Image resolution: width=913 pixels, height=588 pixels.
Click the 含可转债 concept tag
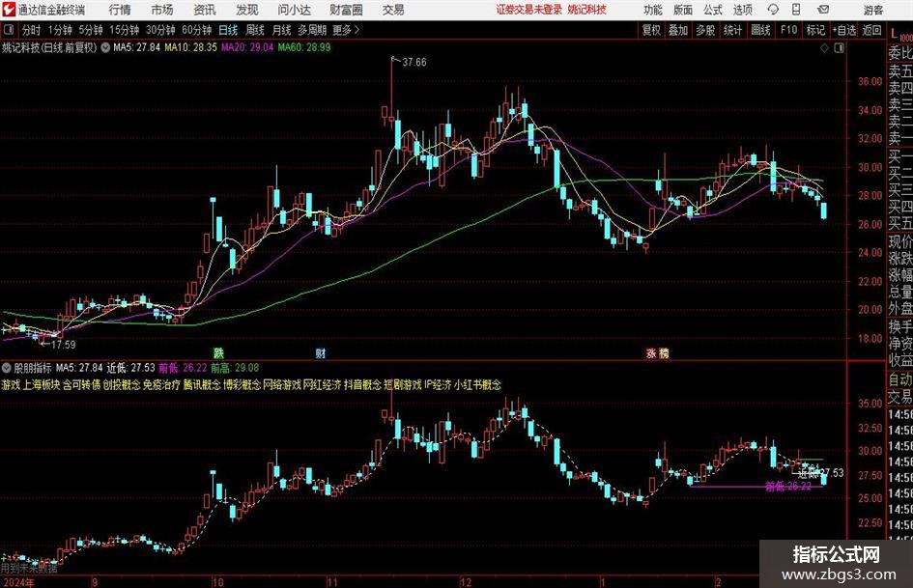click(81, 384)
